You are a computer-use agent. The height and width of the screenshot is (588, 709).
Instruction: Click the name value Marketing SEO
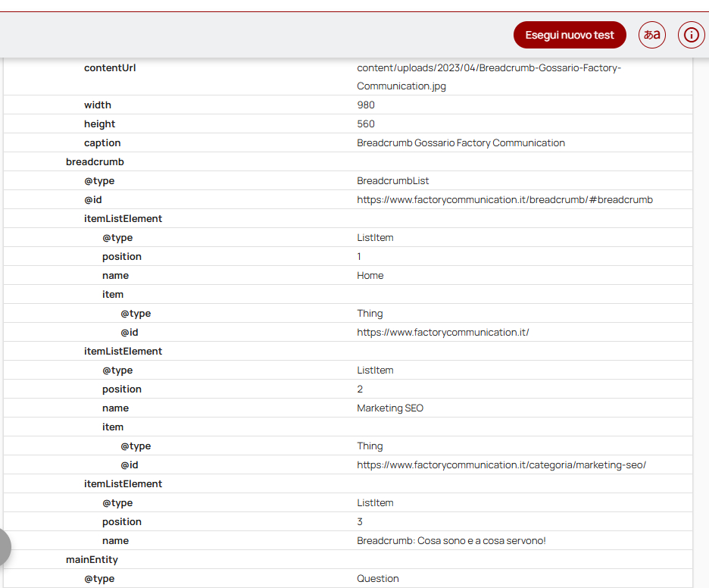click(390, 408)
